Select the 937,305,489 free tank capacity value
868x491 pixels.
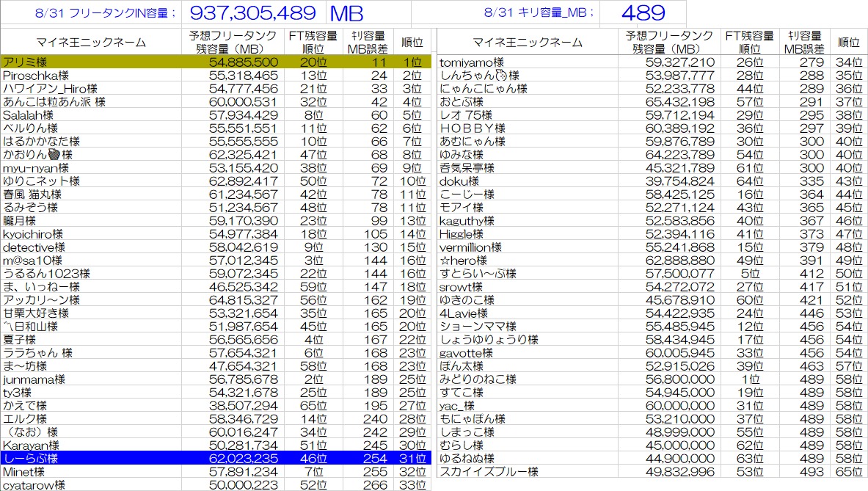pyautogui.click(x=253, y=12)
